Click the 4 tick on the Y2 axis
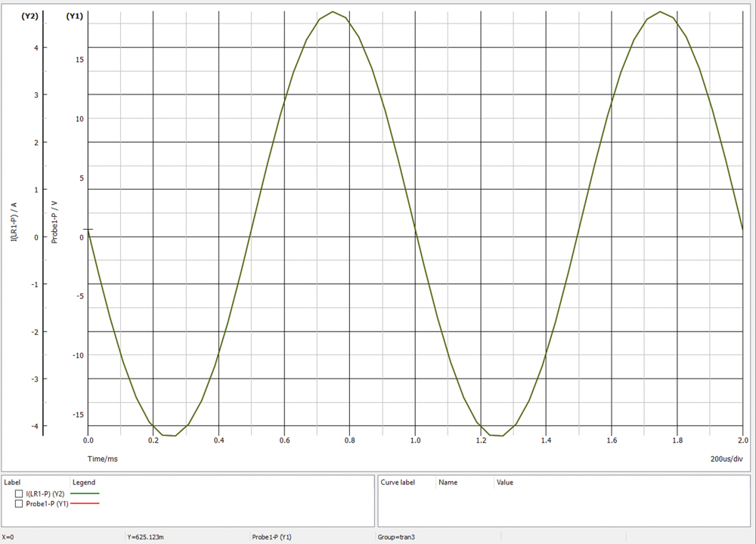 (x=36, y=48)
